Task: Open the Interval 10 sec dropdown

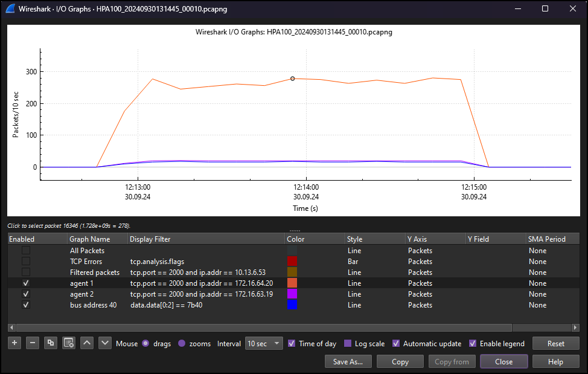Action: [x=264, y=343]
